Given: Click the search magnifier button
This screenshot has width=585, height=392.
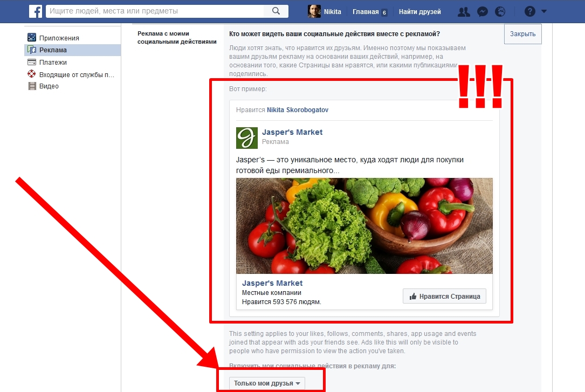Looking at the screenshot, I should point(276,11).
